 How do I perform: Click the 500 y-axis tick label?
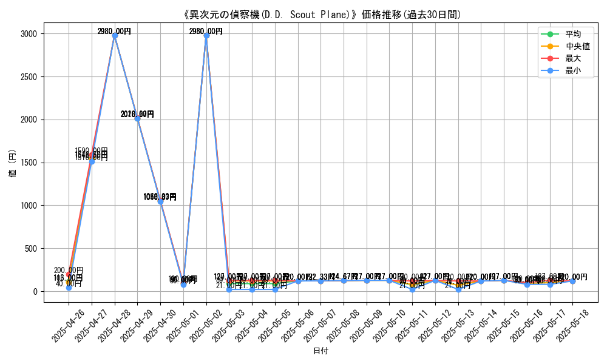point(32,249)
